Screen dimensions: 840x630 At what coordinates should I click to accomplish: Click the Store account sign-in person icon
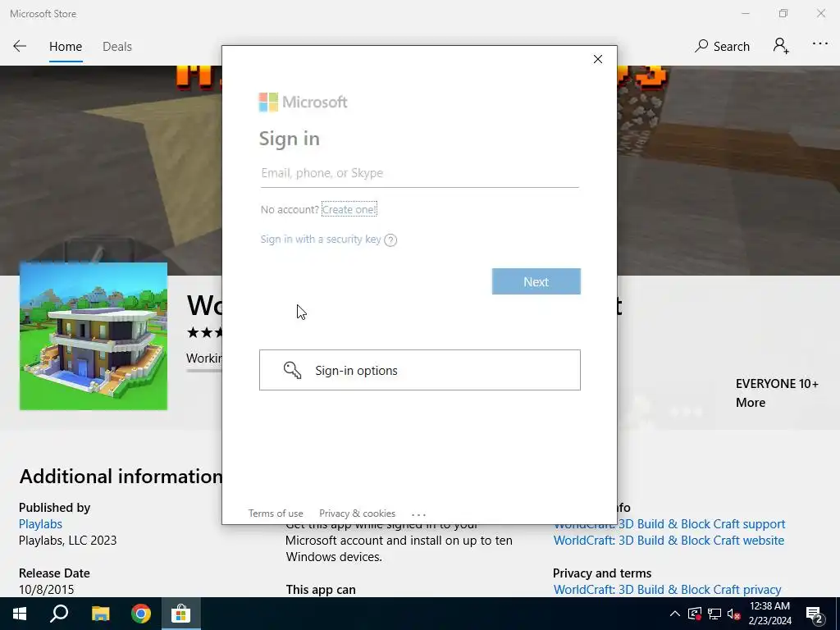pyautogui.click(x=781, y=46)
